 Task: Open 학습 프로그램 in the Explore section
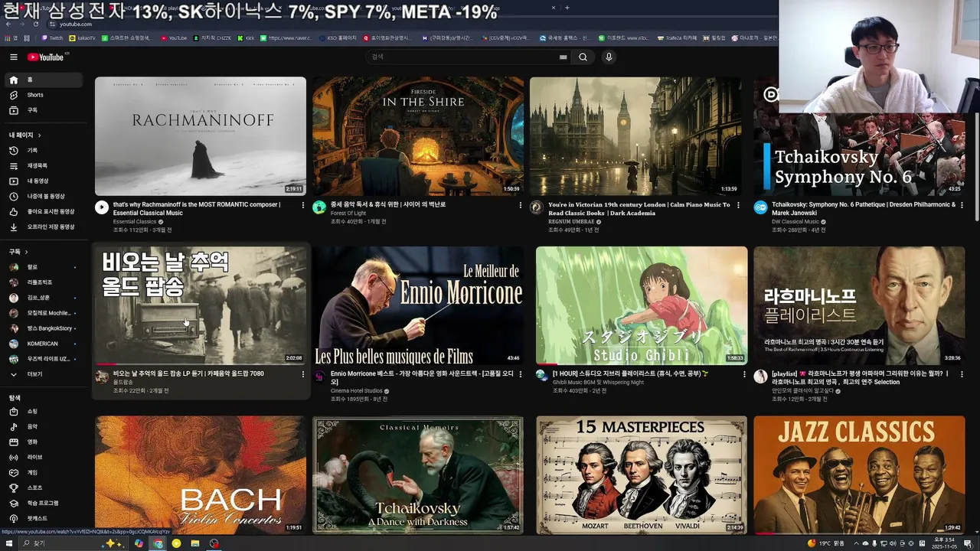44,504
